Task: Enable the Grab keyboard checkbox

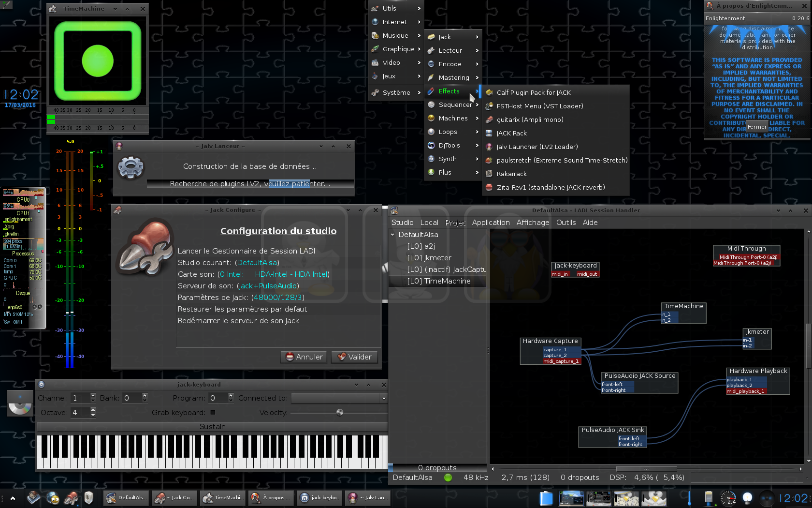Action: [x=213, y=413]
